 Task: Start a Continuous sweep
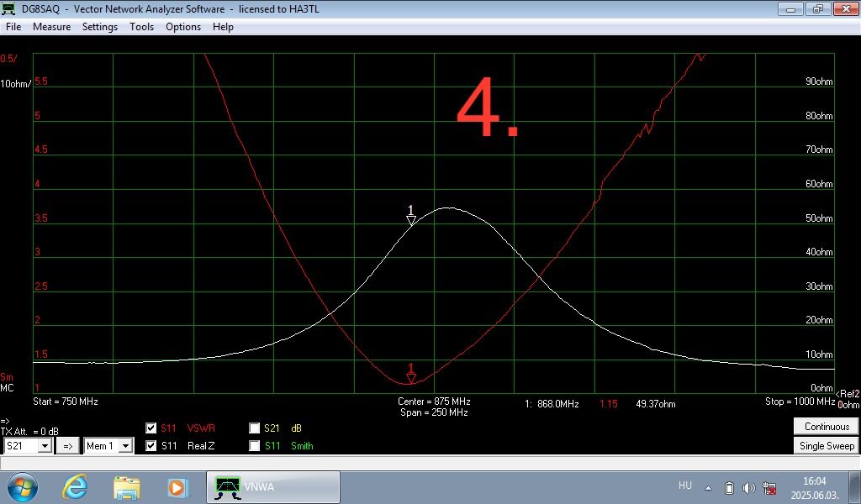point(827,427)
